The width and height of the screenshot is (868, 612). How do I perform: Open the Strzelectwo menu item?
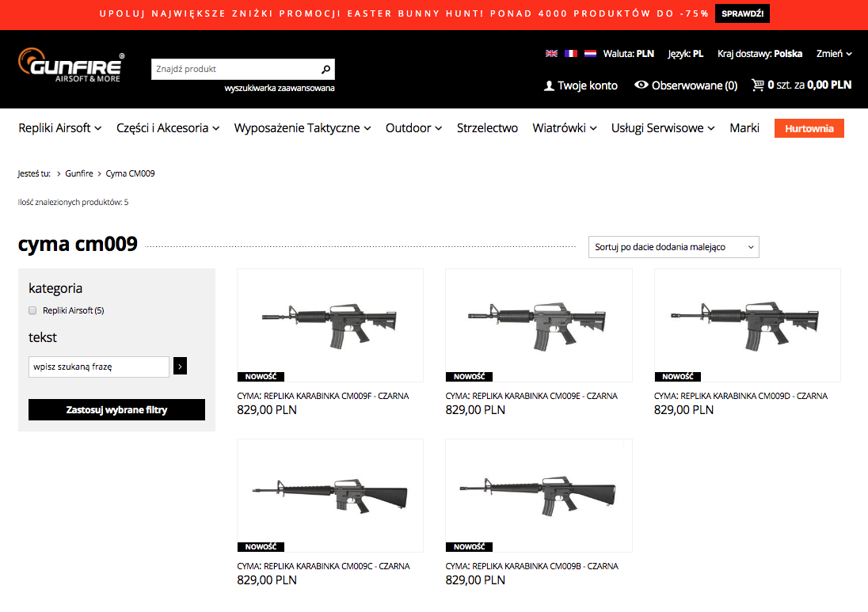(x=487, y=128)
